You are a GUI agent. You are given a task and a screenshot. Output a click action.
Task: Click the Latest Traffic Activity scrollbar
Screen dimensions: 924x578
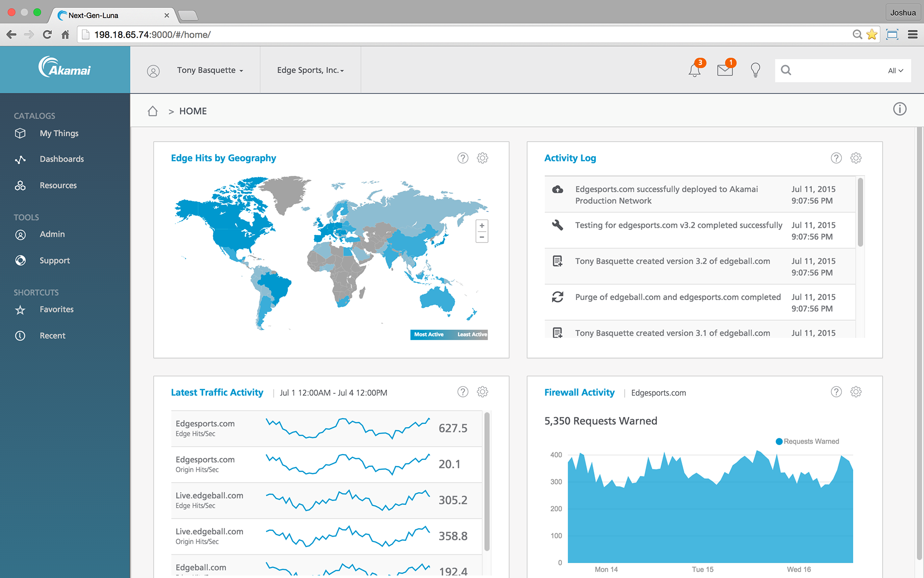point(487,482)
